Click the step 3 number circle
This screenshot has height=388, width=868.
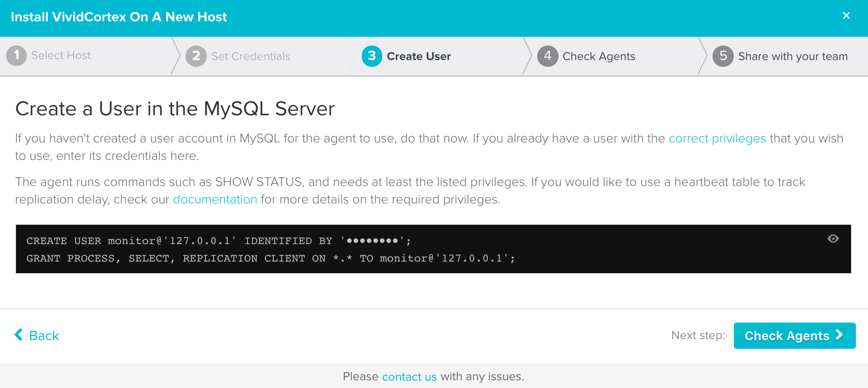click(372, 56)
